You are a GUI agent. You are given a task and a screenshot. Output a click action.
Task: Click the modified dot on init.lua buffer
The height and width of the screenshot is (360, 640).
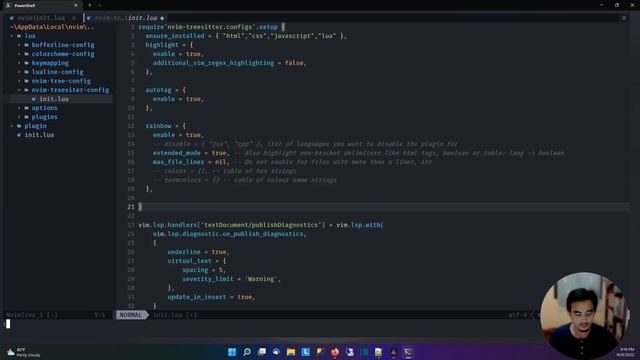162,18
